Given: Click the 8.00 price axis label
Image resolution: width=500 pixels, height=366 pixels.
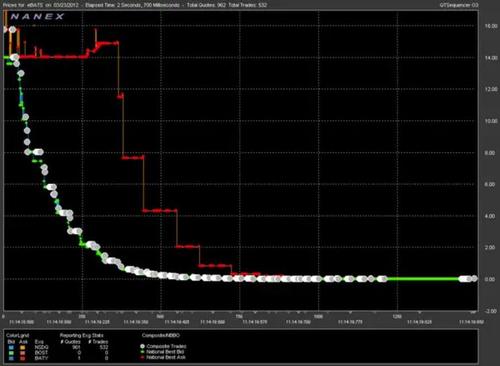Looking at the screenshot, I should [x=490, y=153].
